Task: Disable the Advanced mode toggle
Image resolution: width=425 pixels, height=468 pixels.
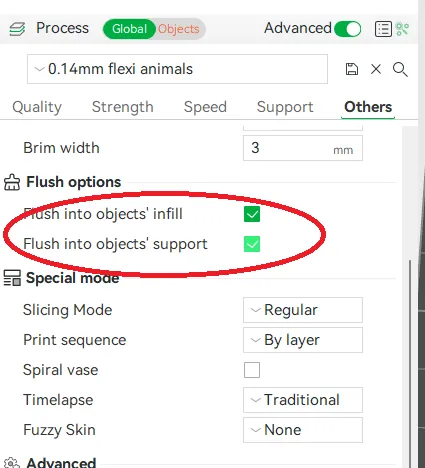Action: (x=348, y=29)
